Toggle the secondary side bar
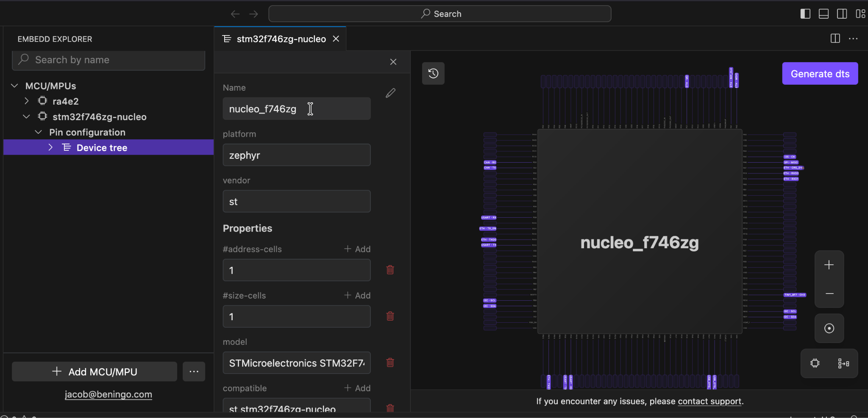 842,14
